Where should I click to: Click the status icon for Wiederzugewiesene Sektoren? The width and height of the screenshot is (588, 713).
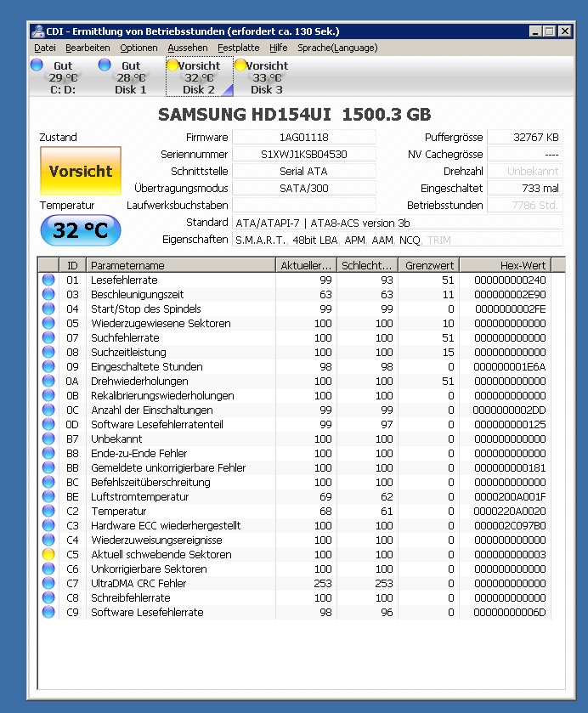tap(48, 323)
